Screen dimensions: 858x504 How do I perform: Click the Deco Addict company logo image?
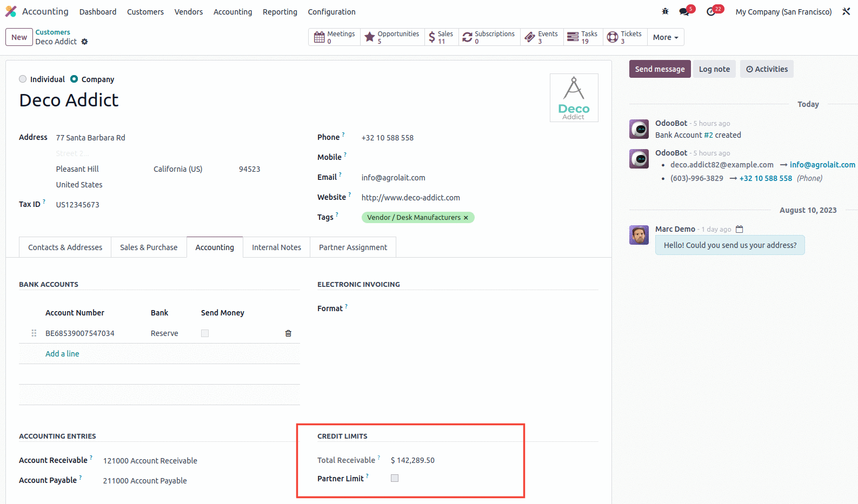pos(574,98)
